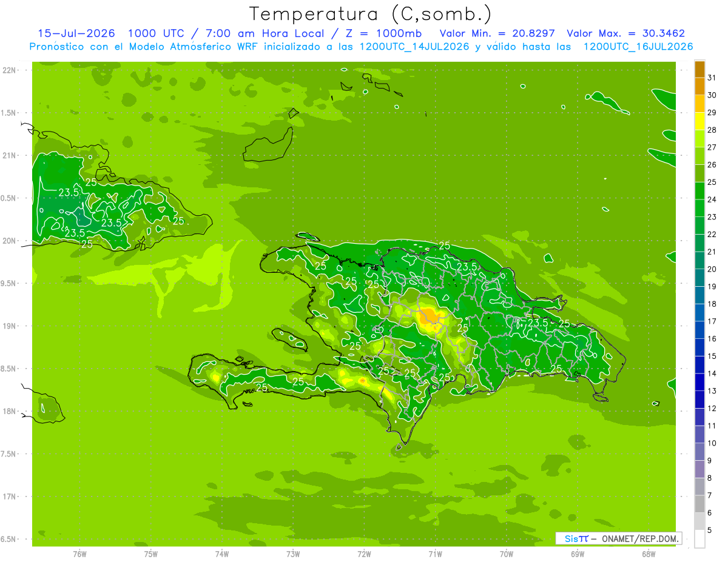728x562 pixels.
Task: Click the "17N" latitude axis label
Action: tap(10, 497)
